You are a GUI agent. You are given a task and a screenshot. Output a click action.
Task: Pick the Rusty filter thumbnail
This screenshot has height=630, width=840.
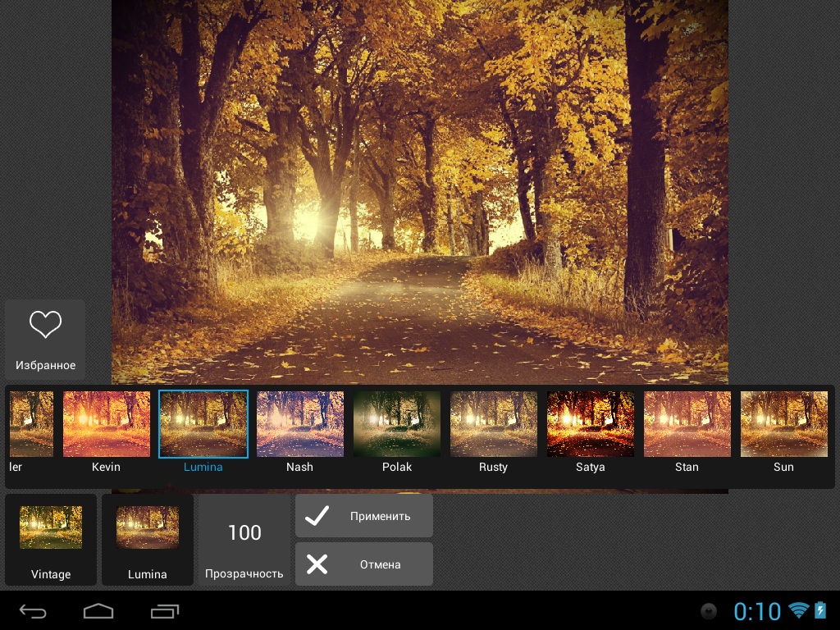pyautogui.click(x=493, y=424)
